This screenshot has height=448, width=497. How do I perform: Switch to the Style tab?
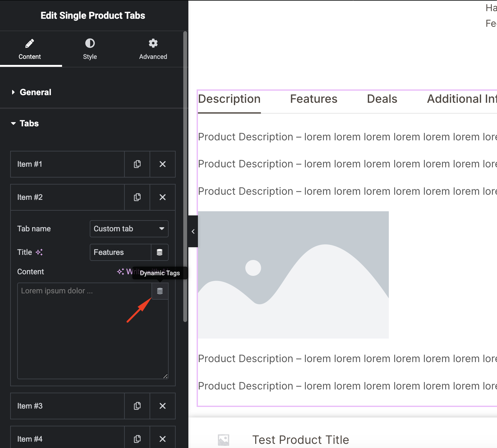(x=90, y=49)
